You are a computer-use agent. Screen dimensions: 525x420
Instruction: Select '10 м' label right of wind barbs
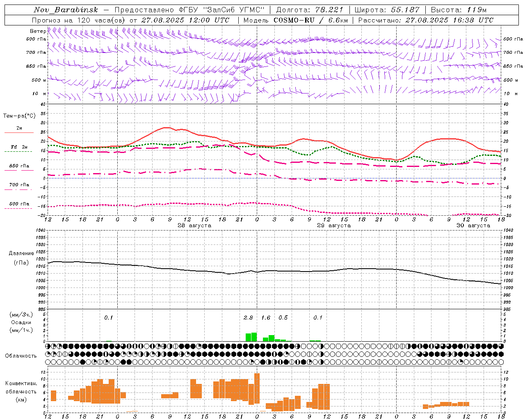coord(511,94)
